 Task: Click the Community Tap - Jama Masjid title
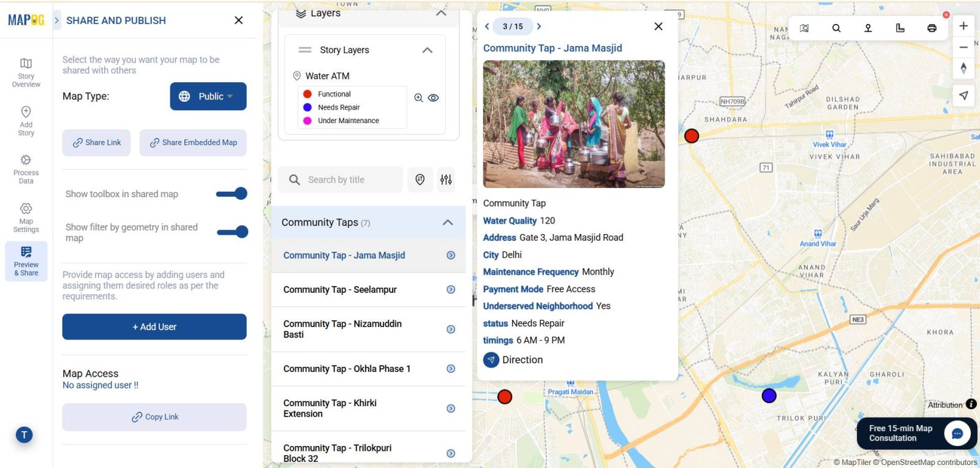tap(552, 48)
